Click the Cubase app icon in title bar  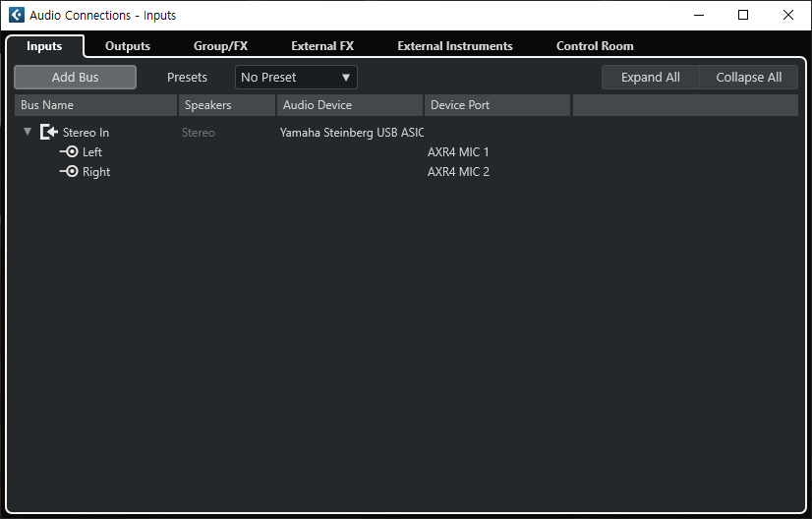pyautogui.click(x=16, y=15)
